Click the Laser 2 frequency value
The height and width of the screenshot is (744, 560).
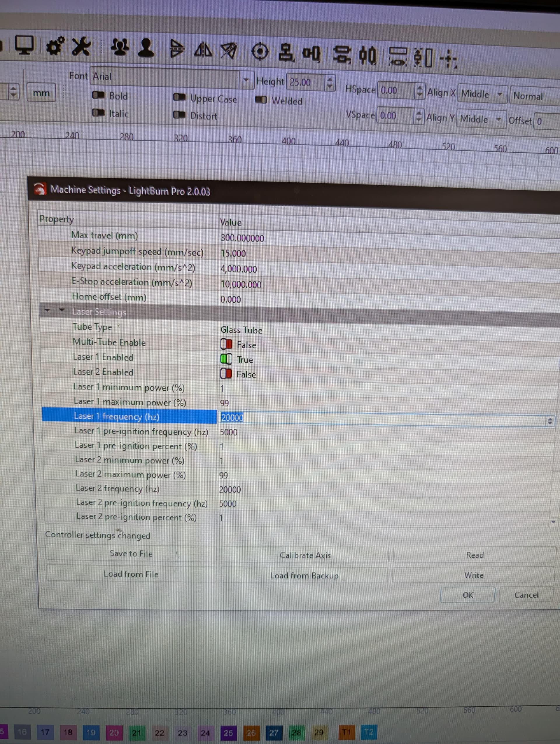coord(230,489)
